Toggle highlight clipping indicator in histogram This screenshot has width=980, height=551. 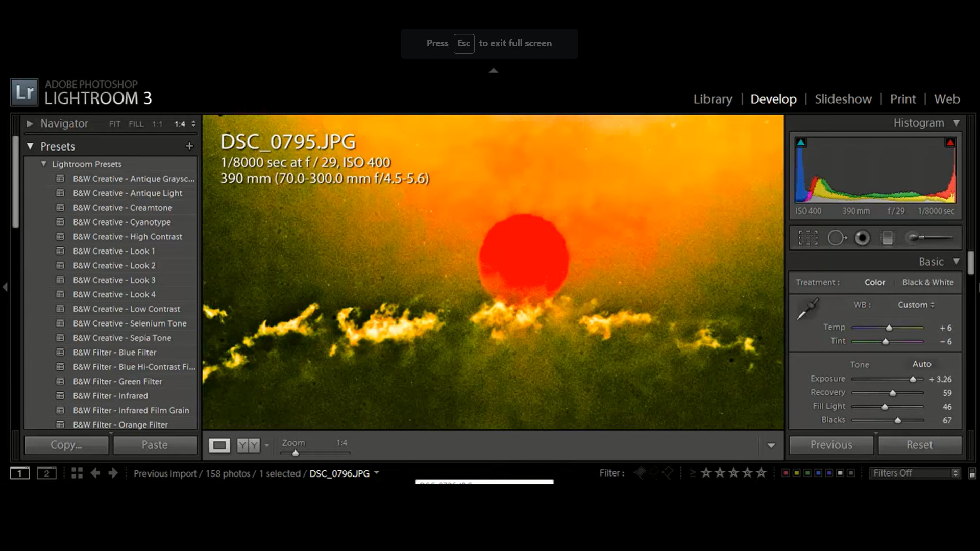pos(950,142)
